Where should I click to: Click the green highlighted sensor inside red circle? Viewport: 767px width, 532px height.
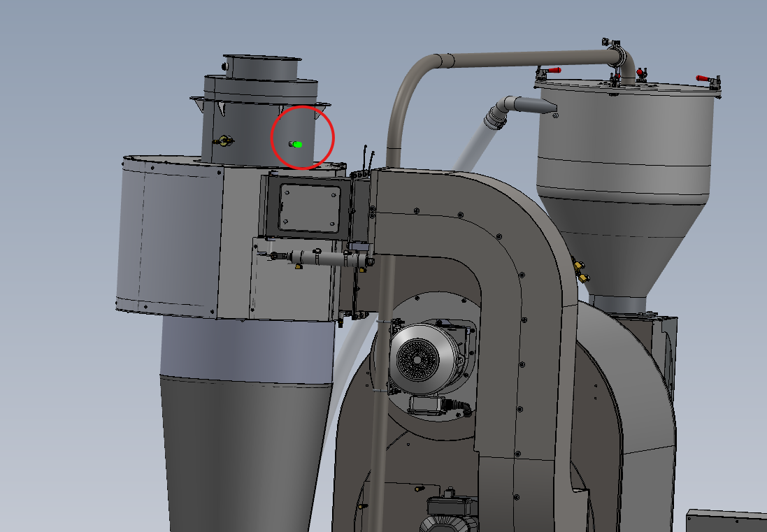296,144
